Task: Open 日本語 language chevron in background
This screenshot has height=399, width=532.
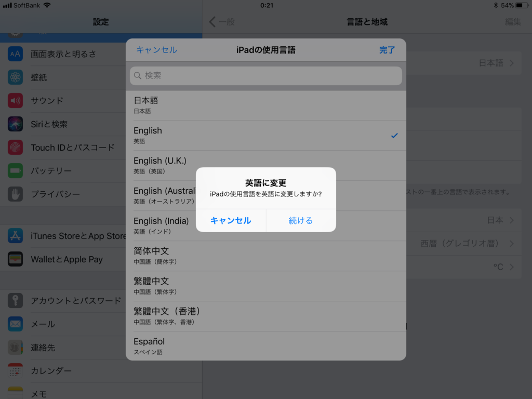Action: [512, 63]
